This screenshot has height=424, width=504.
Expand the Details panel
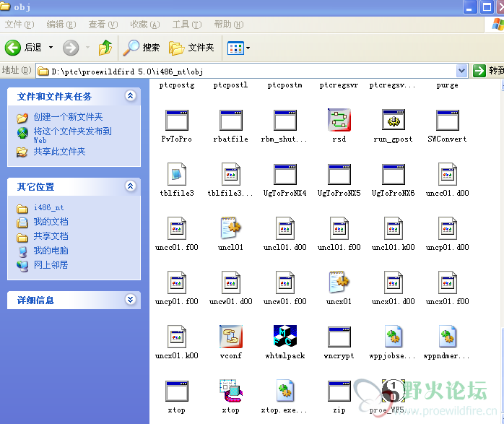click(130, 300)
